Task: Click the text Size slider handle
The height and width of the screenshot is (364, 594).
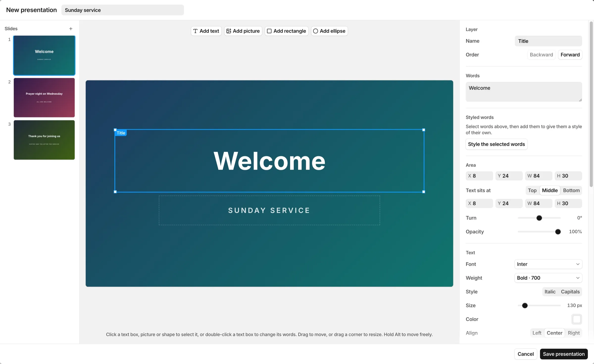Action: (x=525, y=305)
